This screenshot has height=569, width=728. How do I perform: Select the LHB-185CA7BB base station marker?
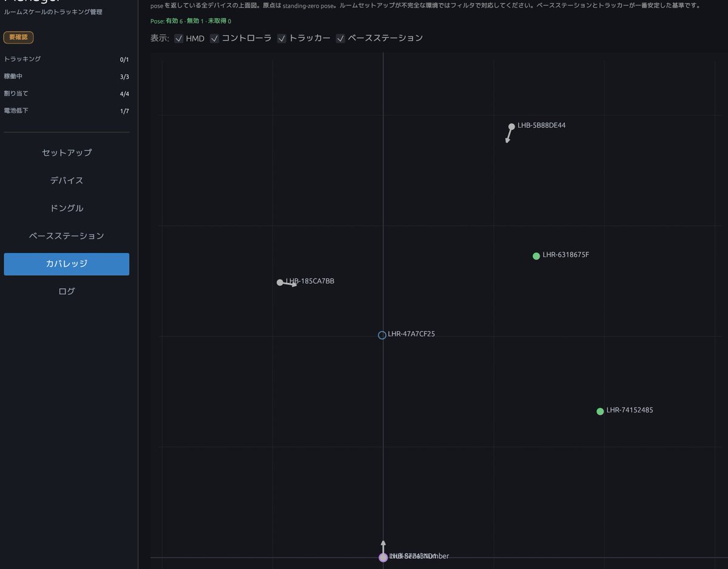pyautogui.click(x=280, y=283)
